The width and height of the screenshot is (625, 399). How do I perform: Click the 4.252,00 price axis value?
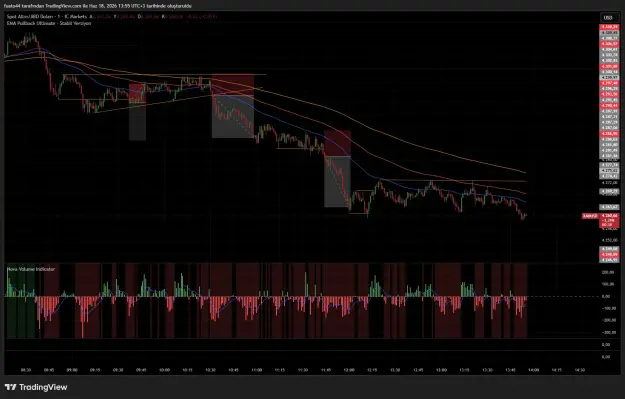pyautogui.click(x=610, y=240)
